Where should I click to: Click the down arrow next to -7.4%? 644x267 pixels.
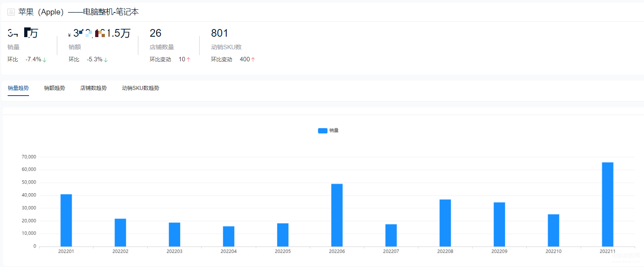click(x=44, y=60)
